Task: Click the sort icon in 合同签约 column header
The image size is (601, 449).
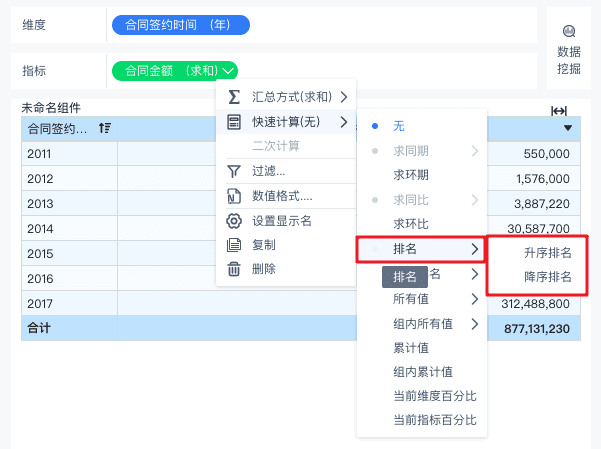Action: coord(104,128)
